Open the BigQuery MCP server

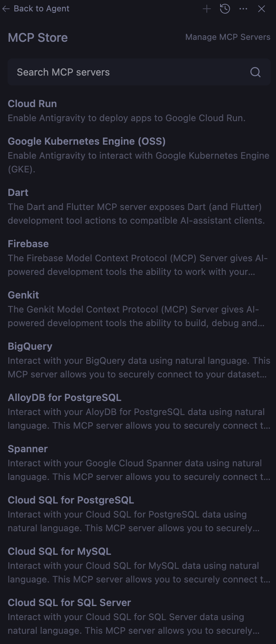[30, 346]
